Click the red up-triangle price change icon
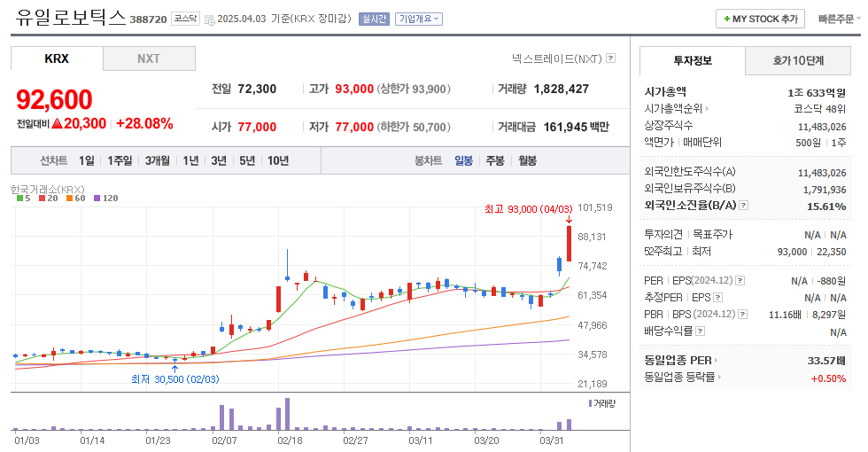Screen dimensions: 868x452 (x=57, y=123)
